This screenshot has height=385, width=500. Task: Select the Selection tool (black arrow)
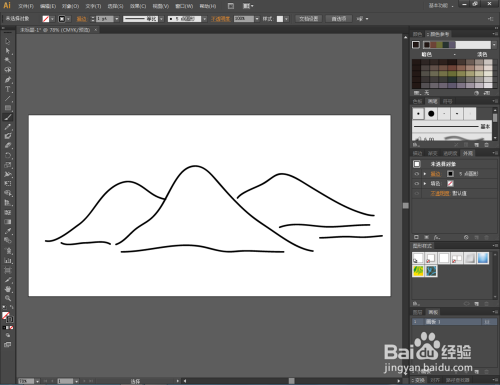click(x=8, y=41)
